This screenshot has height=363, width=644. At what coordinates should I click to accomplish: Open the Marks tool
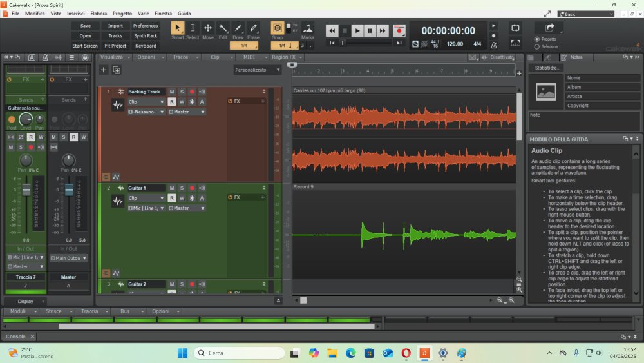(308, 28)
